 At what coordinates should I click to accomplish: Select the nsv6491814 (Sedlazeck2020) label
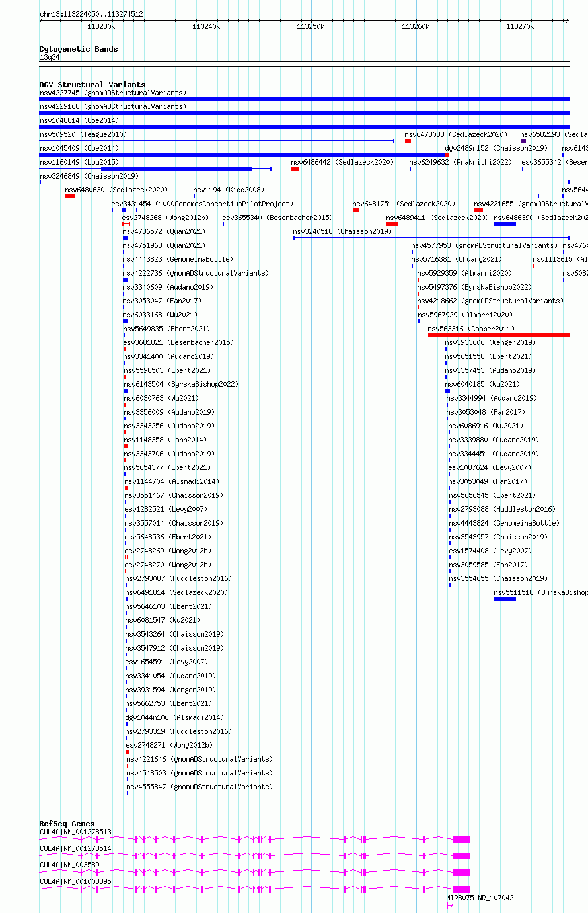pos(176,592)
